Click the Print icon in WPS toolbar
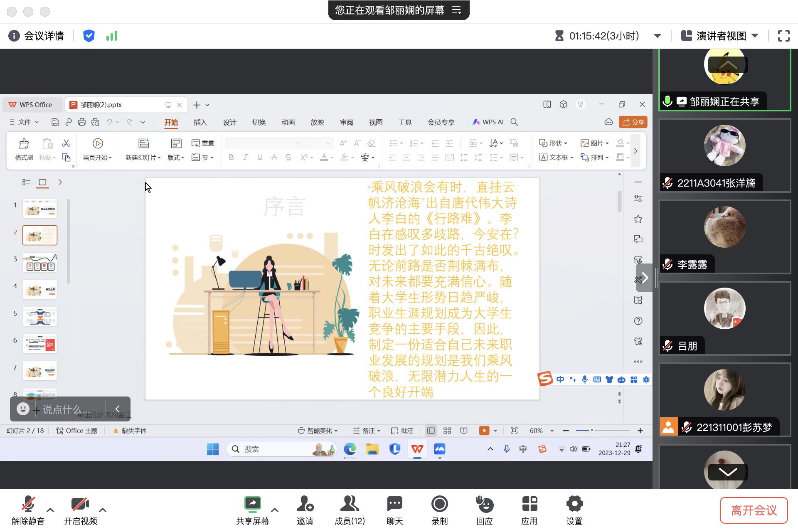 click(82, 122)
